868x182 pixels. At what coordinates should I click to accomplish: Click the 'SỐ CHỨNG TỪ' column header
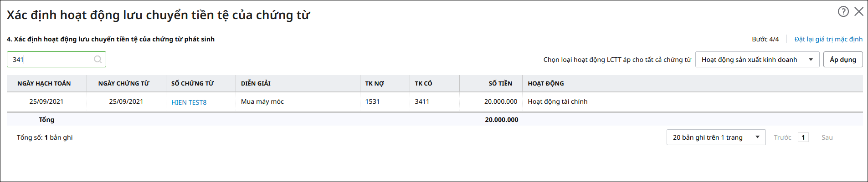tap(192, 83)
